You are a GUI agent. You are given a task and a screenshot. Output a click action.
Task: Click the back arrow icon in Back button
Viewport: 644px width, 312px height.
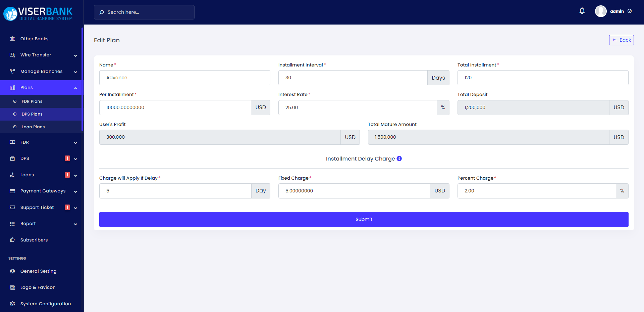(614, 40)
